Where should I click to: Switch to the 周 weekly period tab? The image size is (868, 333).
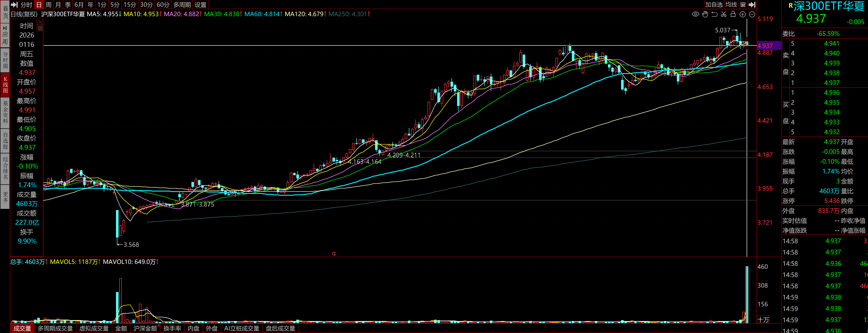pyautogui.click(x=48, y=5)
